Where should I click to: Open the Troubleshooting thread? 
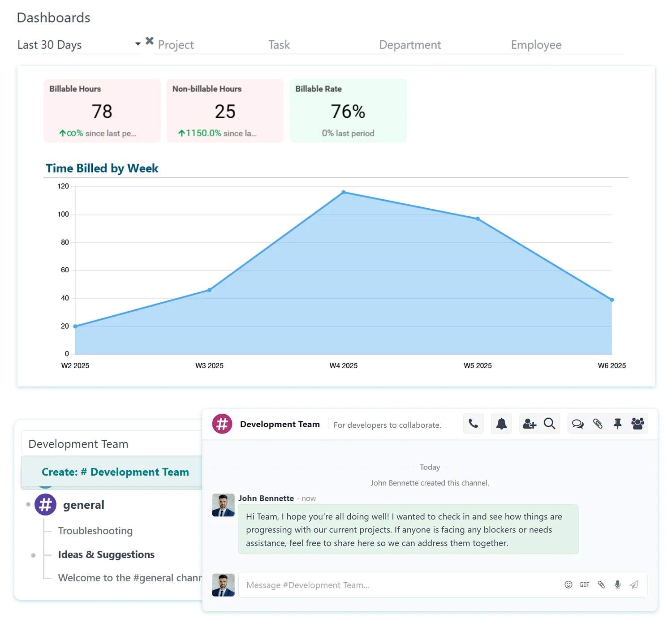point(95,531)
